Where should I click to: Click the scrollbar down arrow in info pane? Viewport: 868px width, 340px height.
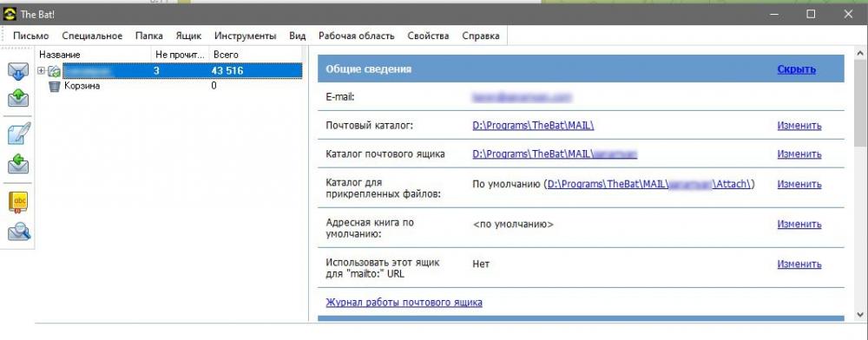860,315
